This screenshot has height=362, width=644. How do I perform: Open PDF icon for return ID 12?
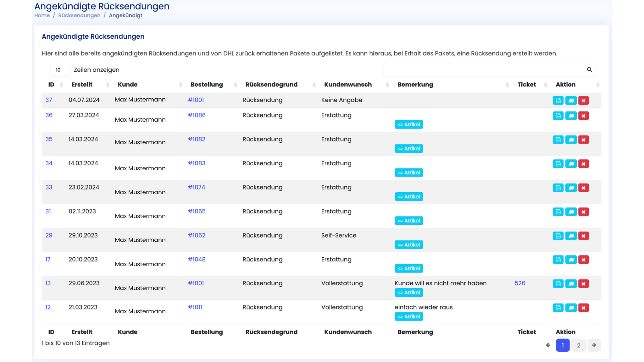[558, 308]
